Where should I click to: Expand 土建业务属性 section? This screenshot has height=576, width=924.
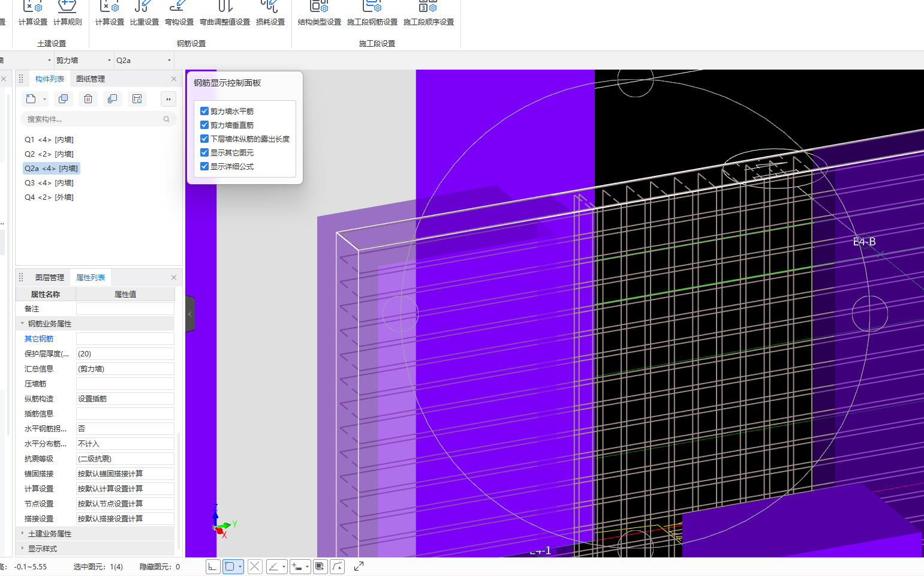[x=22, y=533]
